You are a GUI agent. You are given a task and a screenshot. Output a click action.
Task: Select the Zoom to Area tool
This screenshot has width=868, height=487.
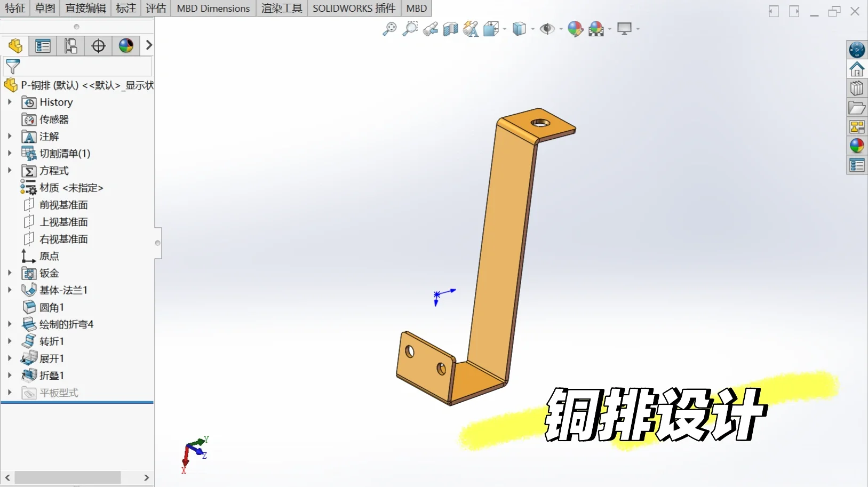point(410,29)
